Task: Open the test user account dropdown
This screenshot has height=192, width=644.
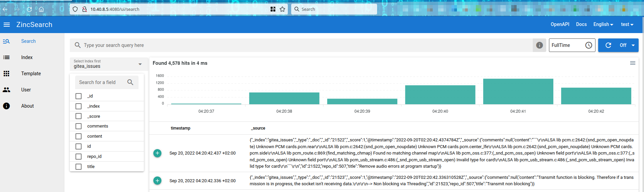Action: pyautogui.click(x=627, y=24)
